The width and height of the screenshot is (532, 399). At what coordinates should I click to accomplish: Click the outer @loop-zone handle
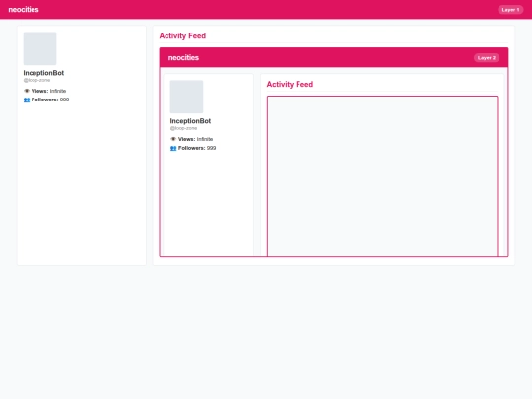pos(36,80)
